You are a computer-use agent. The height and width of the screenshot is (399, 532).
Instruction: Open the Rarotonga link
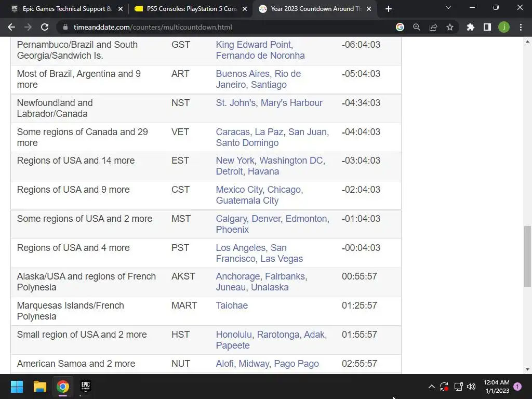coord(278,335)
